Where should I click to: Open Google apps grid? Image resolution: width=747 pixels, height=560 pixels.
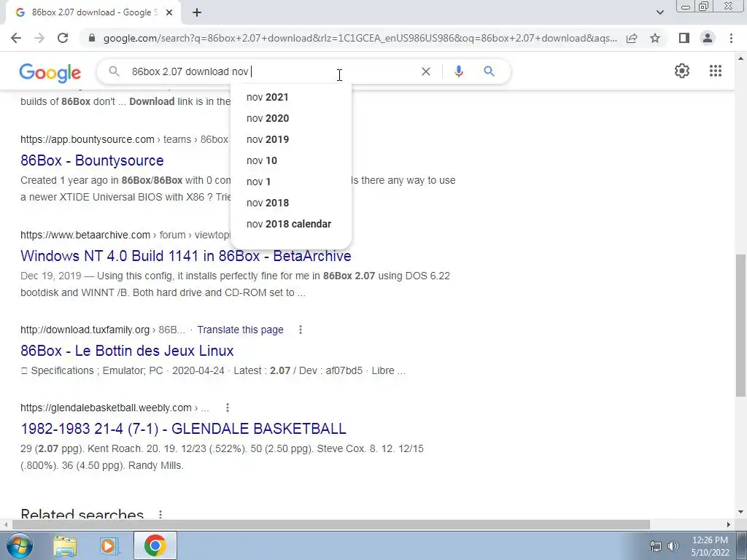(716, 71)
